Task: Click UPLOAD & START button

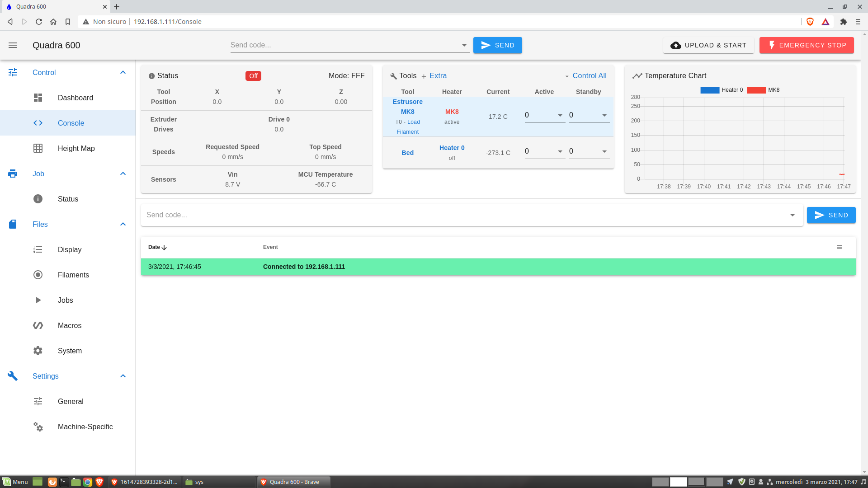Action: pyautogui.click(x=708, y=45)
